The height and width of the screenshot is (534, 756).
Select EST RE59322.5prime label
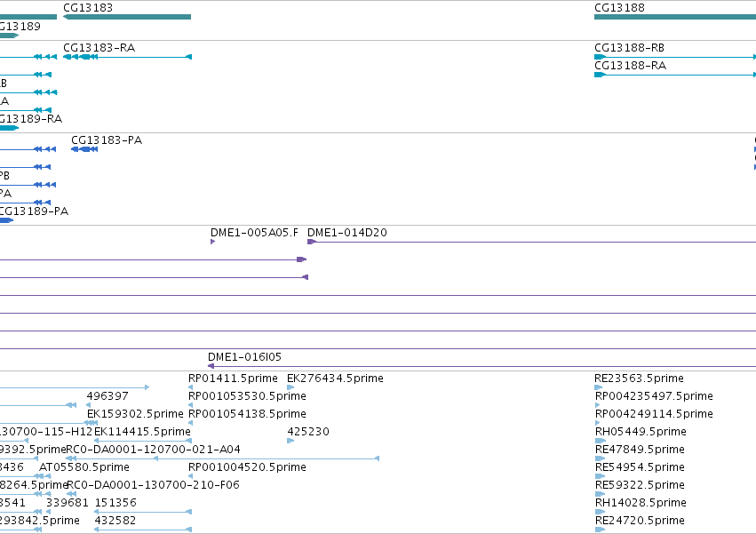click(640, 485)
